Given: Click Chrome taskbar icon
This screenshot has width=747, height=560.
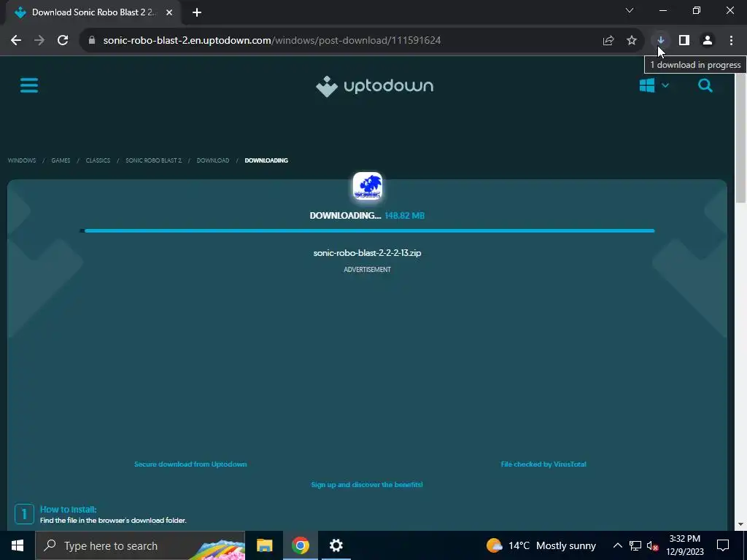Looking at the screenshot, I should point(300,545).
